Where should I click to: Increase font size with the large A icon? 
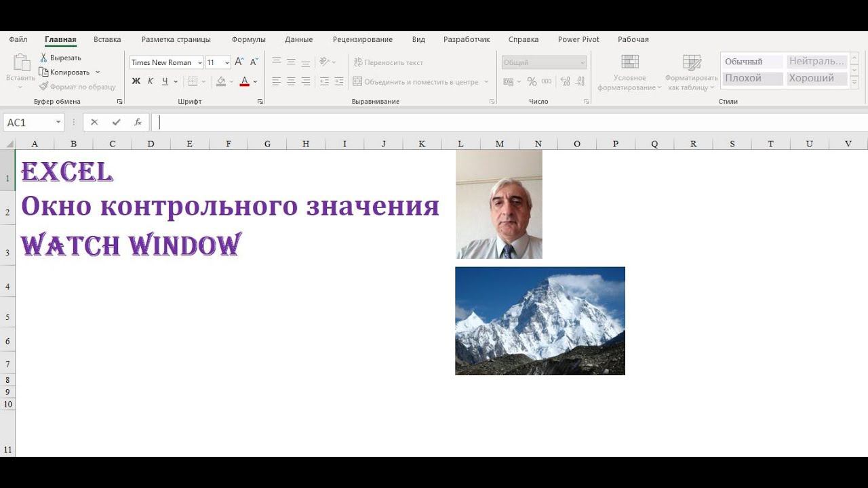click(x=239, y=62)
